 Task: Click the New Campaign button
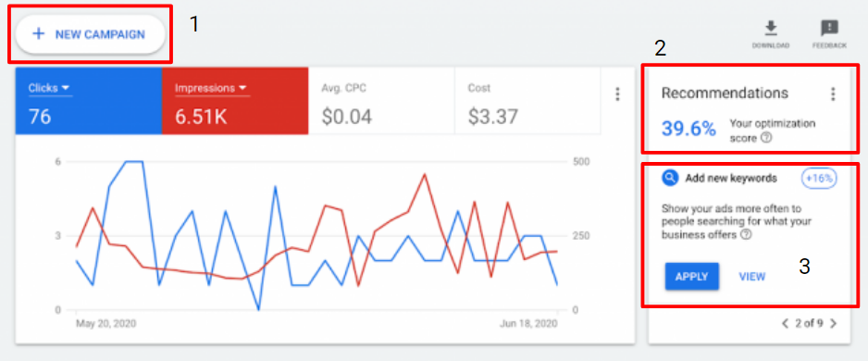point(91,34)
